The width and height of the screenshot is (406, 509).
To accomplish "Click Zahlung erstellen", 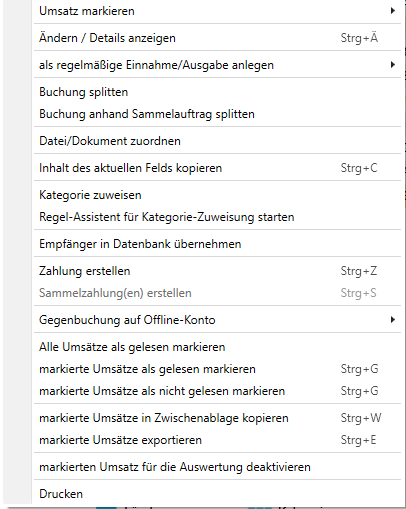I will tap(217, 271).
